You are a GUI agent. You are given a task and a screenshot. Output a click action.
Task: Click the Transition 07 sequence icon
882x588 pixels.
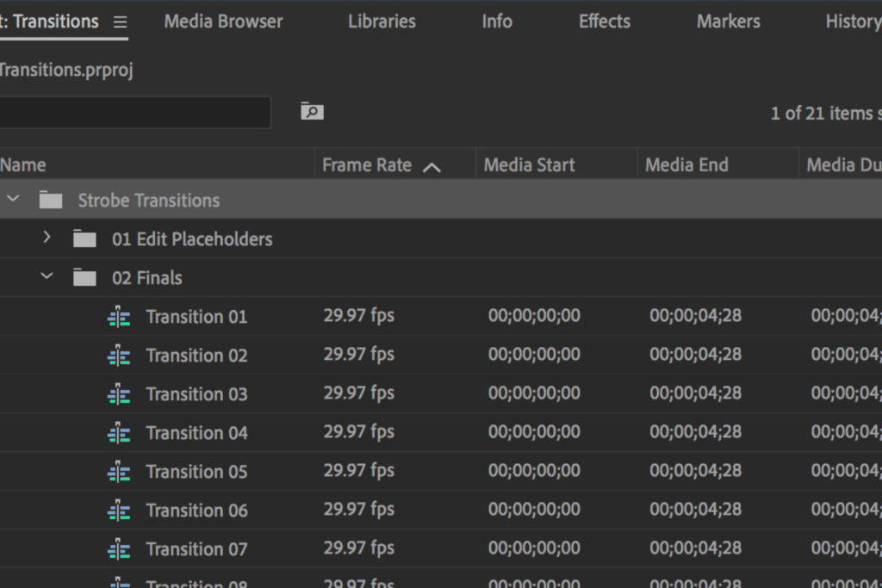[119, 549]
